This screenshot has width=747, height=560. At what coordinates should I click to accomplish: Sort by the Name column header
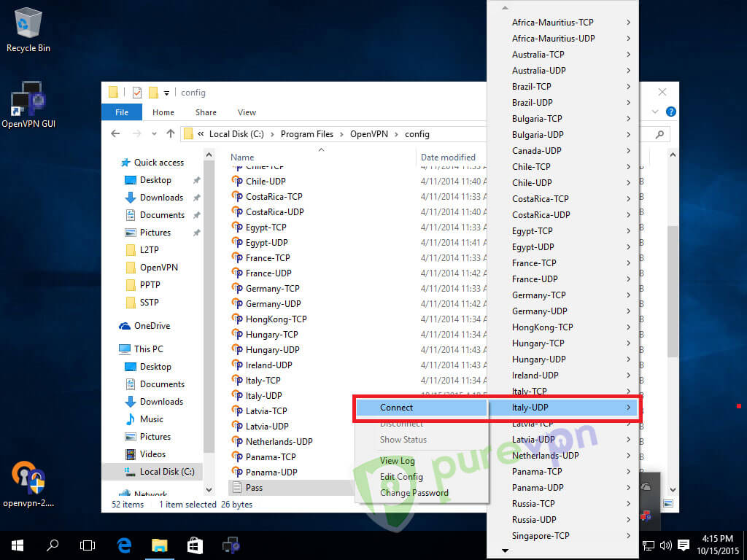coord(242,157)
